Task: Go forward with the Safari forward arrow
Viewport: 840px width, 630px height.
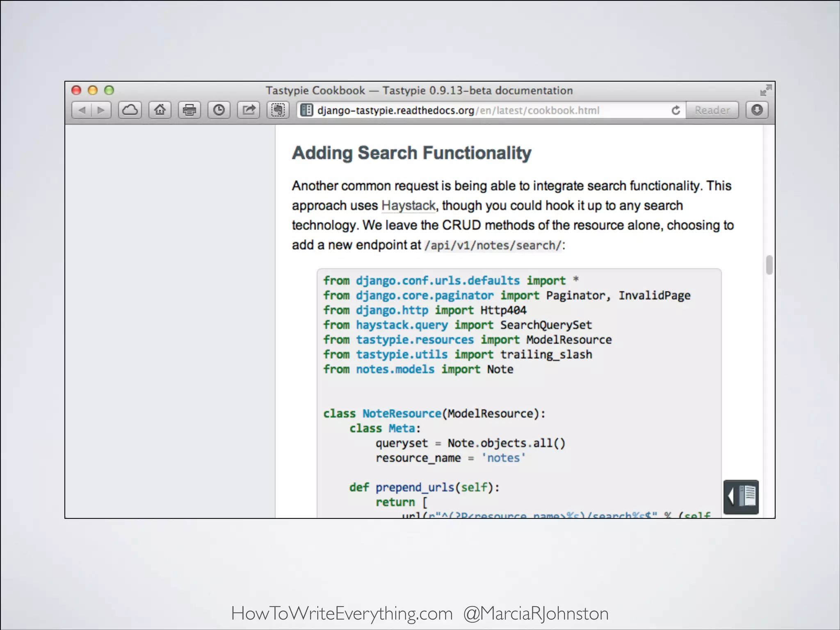Action: (101, 110)
